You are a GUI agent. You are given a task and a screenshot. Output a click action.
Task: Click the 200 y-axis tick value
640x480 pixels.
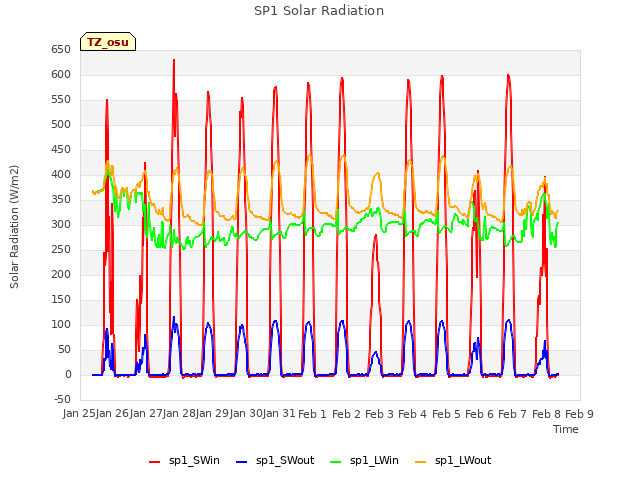[x=61, y=275]
